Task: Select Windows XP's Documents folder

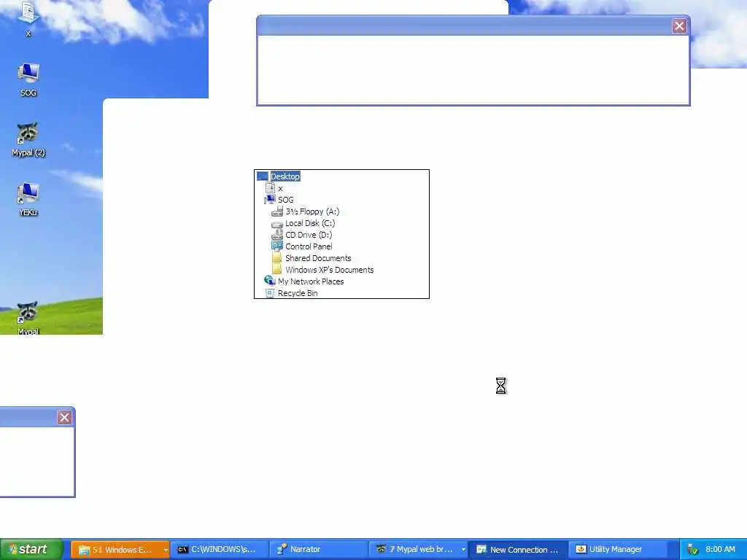Action: [x=330, y=270]
